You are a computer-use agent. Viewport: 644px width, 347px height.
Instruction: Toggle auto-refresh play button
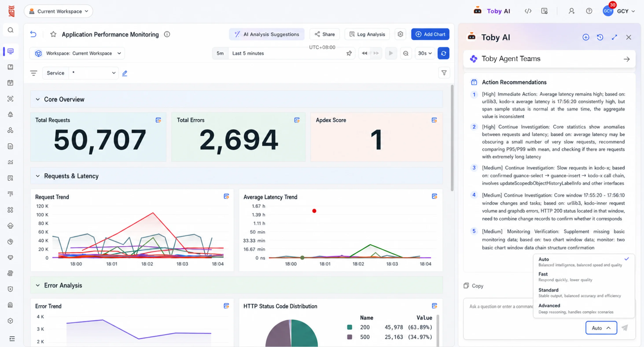click(391, 53)
